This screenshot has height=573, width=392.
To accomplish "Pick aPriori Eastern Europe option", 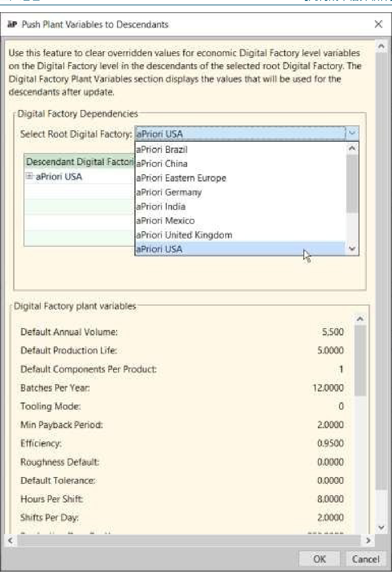I will coord(181,178).
